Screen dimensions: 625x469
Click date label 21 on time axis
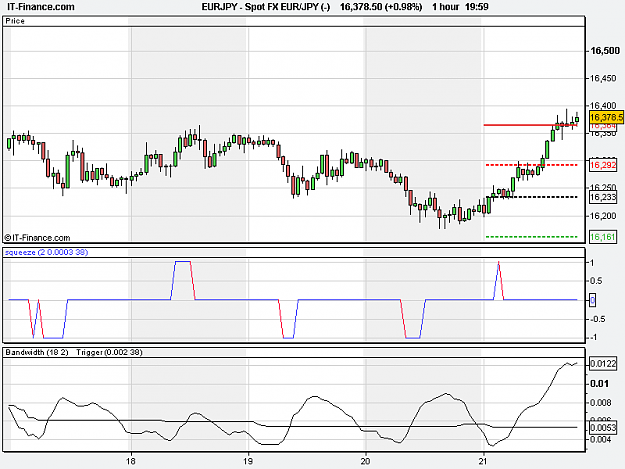point(483,461)
